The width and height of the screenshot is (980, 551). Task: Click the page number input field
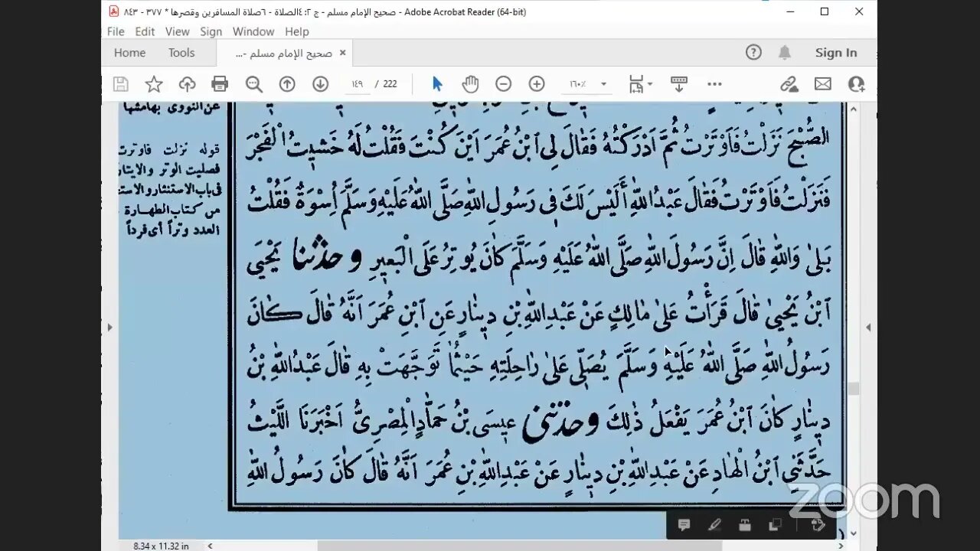pyautogui.click(x=358, y=84)
